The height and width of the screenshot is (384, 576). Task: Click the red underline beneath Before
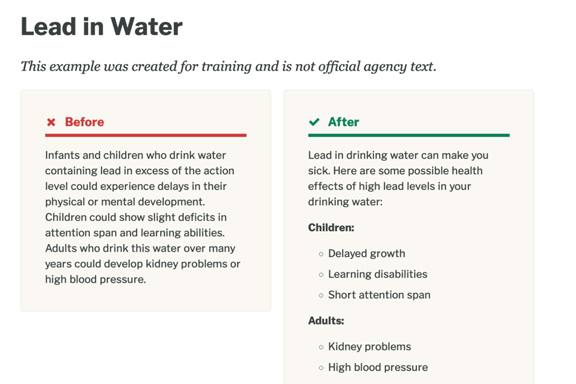pos(146,135)
